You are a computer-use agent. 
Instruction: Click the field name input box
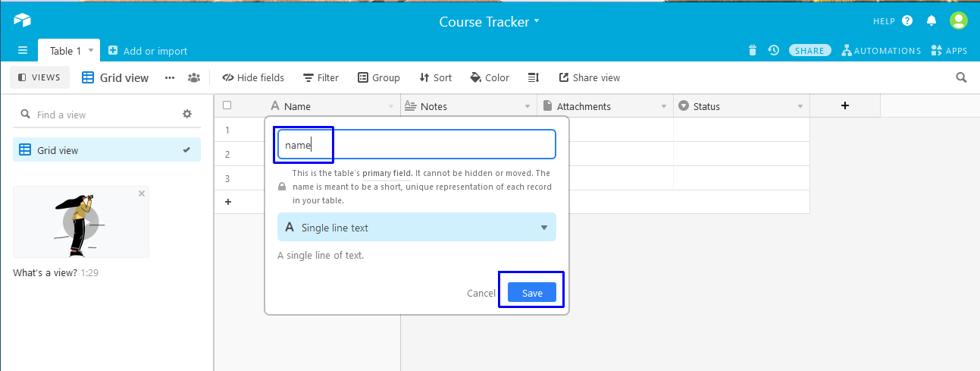click(x=417, y=144)
